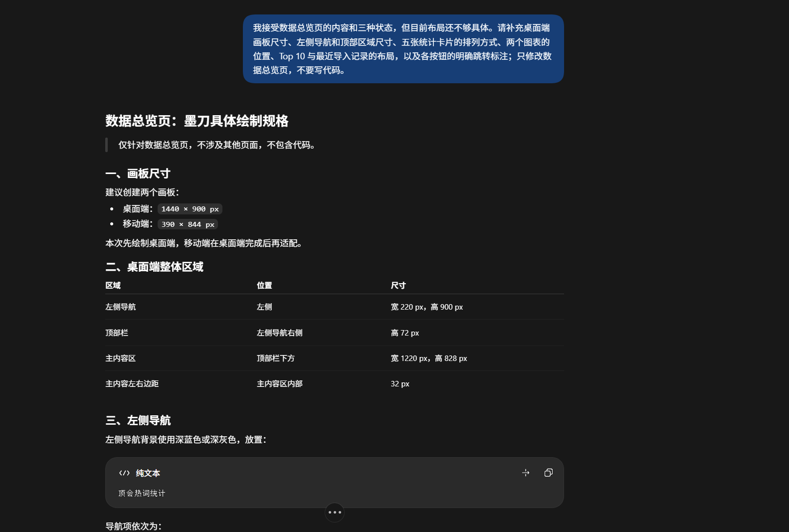The height and width of the screenshot is (532, 789).
Task: Click the table column header 位置
Action: (x=264, y=286)
